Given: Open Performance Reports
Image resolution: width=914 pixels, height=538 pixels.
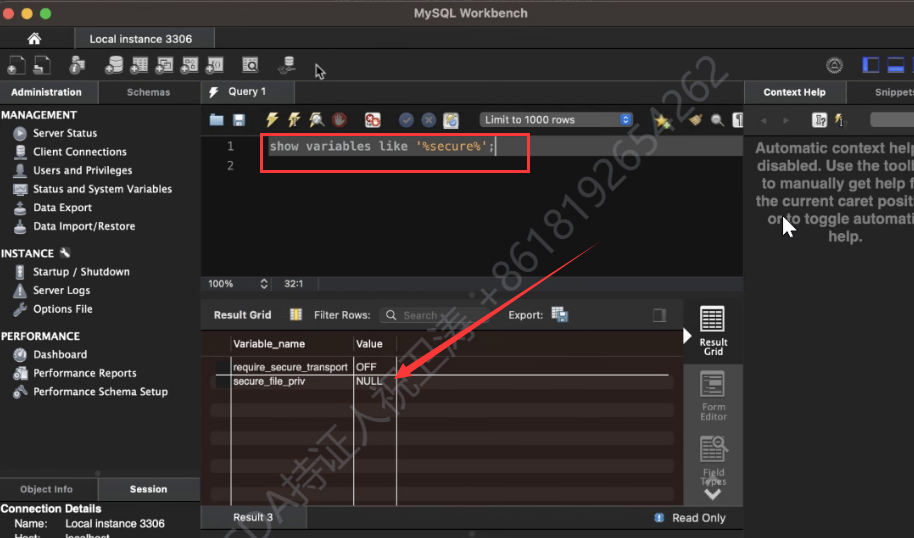Looking at the screenshot, I should point(85,373).
